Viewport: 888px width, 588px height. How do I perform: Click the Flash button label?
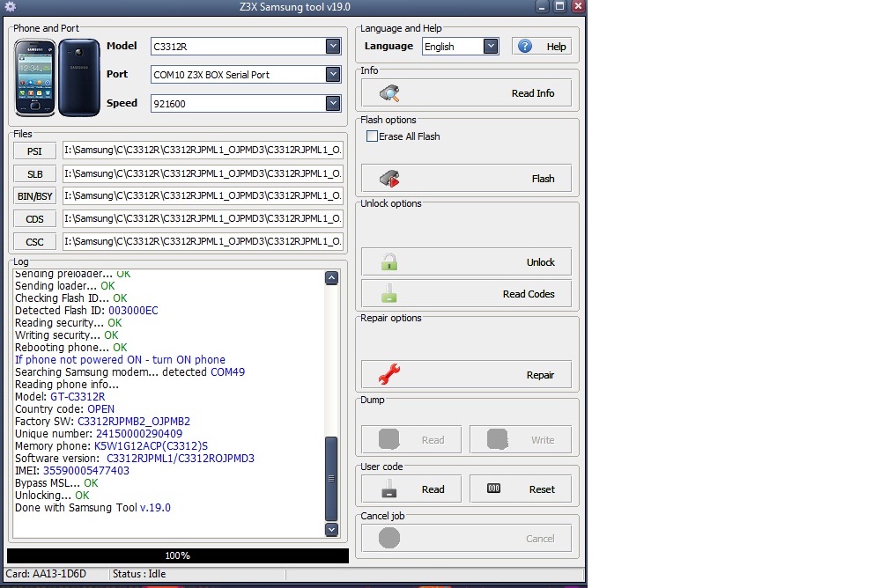543,179
